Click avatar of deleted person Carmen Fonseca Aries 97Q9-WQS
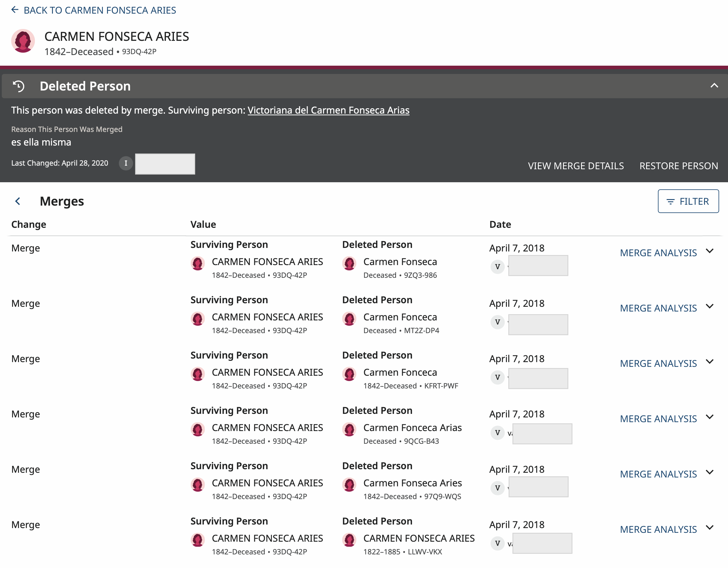This screenshot has height=568, width=728. coord(349,485)
